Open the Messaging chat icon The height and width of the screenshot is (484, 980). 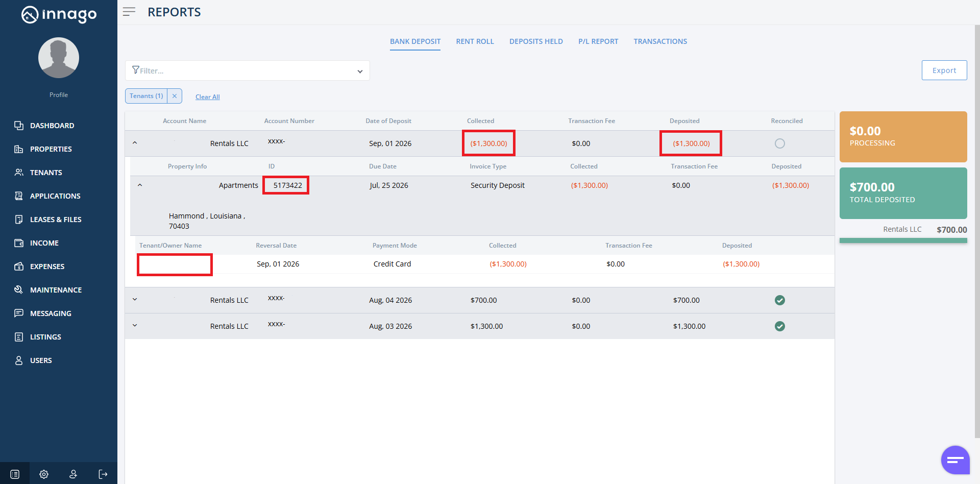click(x=19, y=313)
